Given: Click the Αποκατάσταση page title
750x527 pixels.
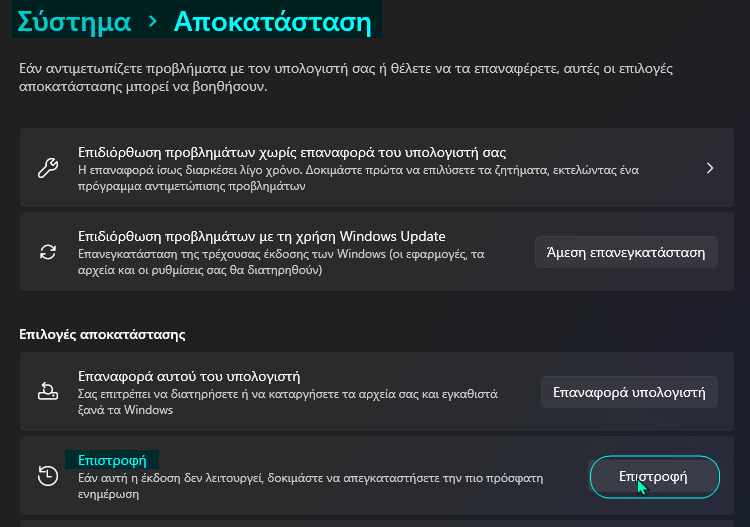Looking at the screenshot, I should (x=265, y=21).
